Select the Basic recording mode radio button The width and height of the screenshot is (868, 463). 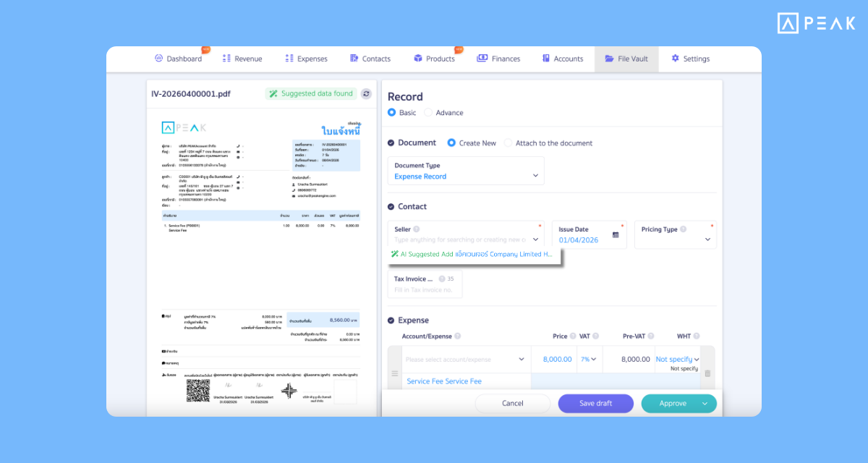coord(393,113)
